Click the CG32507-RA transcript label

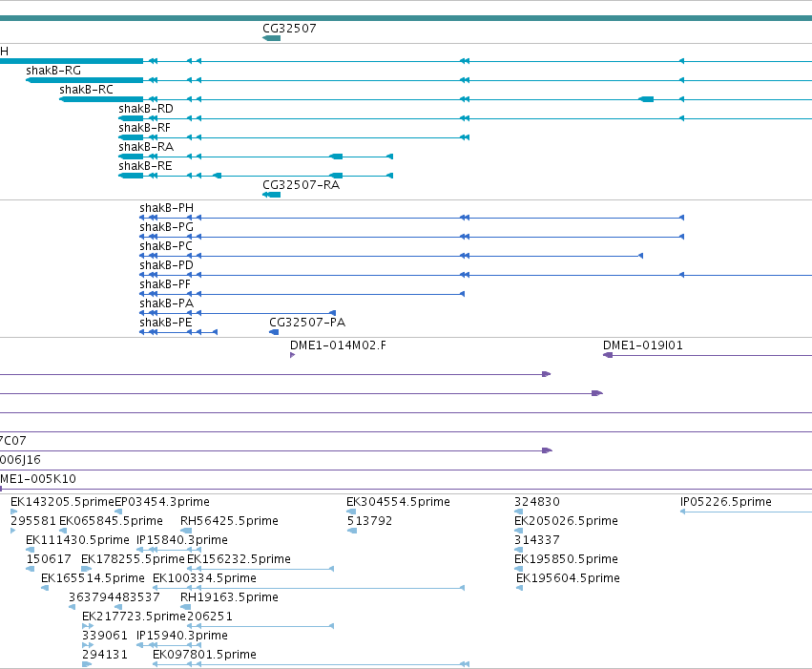click(301, 185)
